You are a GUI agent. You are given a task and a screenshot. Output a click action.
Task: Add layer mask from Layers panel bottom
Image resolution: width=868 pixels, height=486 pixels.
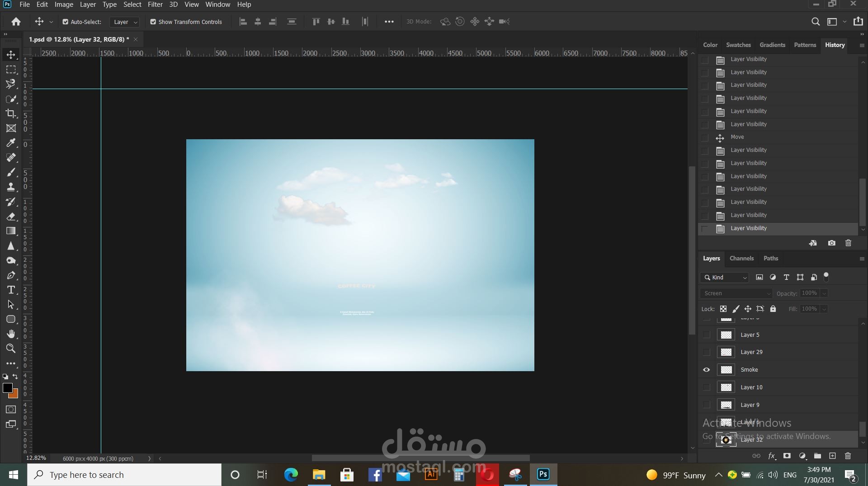click(x=787, y=456)
